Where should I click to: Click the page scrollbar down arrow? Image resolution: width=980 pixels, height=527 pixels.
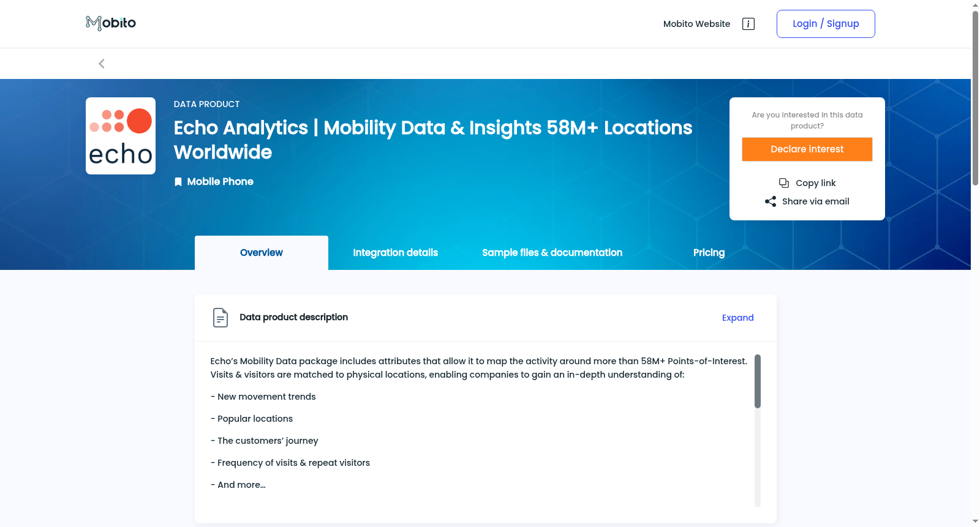tap(975, 521)
